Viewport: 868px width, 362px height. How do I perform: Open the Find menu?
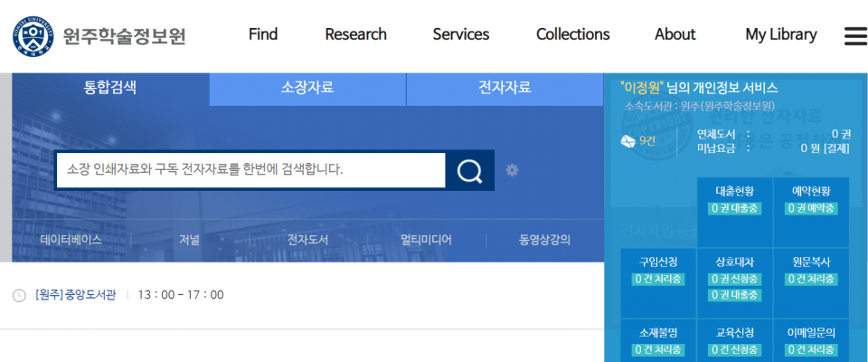[262, 34]
